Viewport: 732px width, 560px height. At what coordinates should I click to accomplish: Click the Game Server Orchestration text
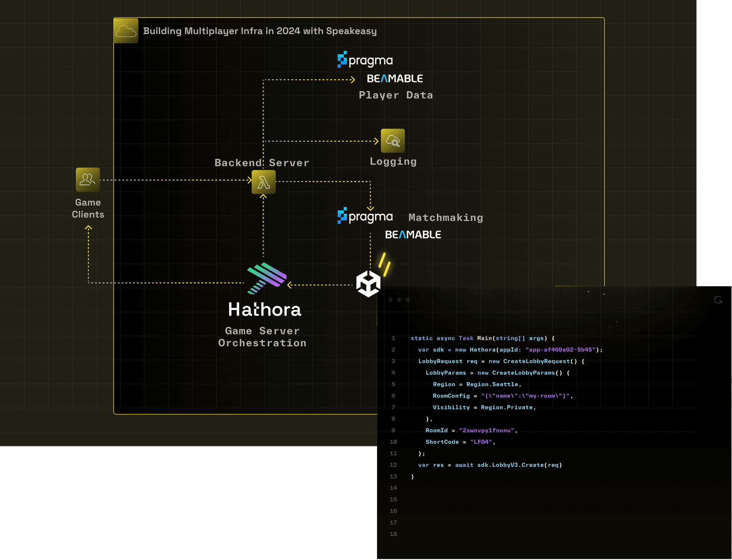pos(262,337)
